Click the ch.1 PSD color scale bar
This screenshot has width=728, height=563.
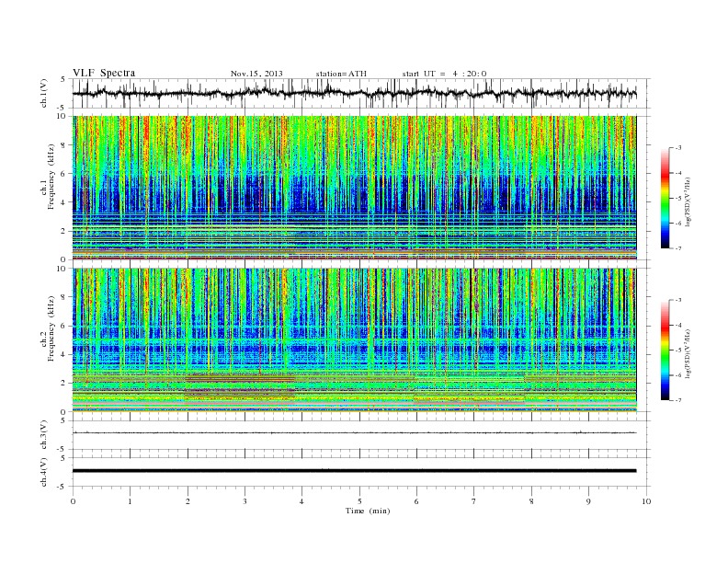click(x=665, y=199)
